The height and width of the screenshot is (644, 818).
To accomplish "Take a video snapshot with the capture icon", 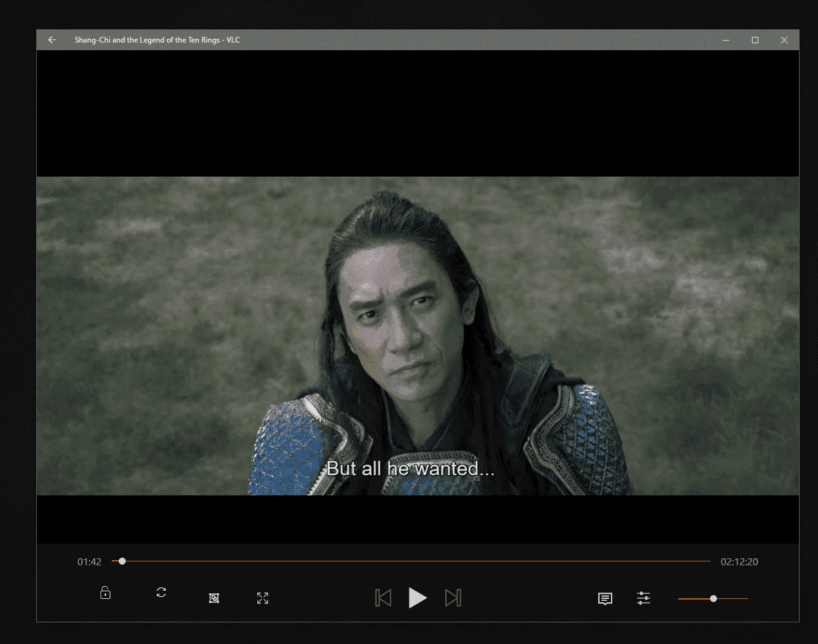I will 214,598.
